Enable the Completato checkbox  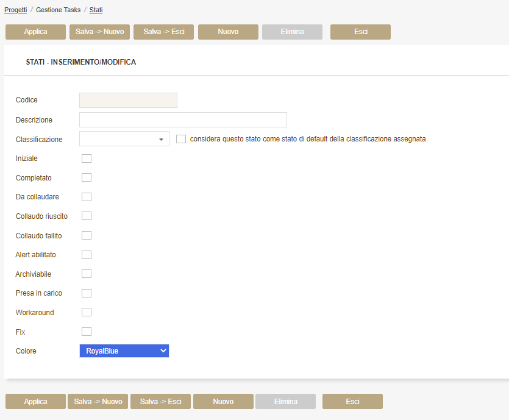click(x=87, y=177)
